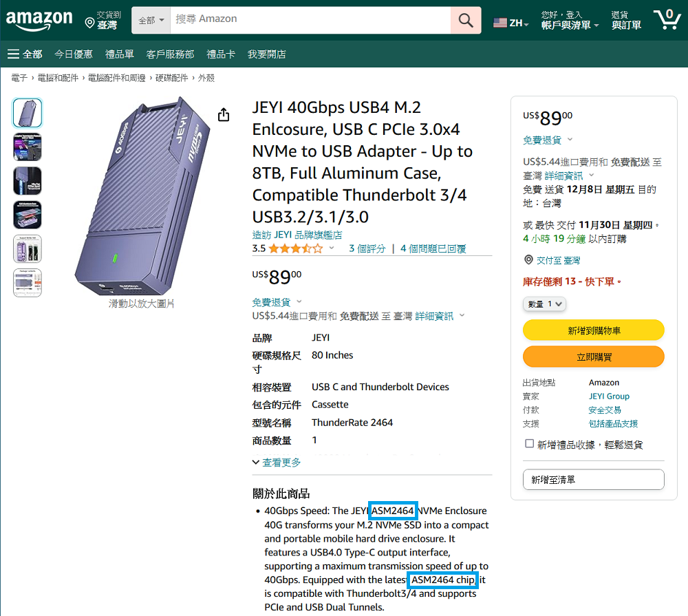The image size is (688, 616).
Task: Click the Amazon logo
Action: (39, 19)
